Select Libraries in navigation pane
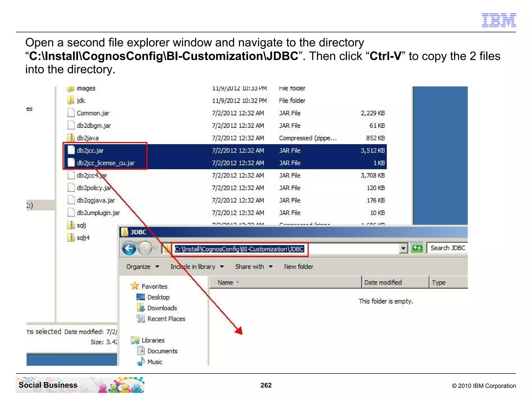The width and height of the screenshot is (532, 399). tap(153, 340)
